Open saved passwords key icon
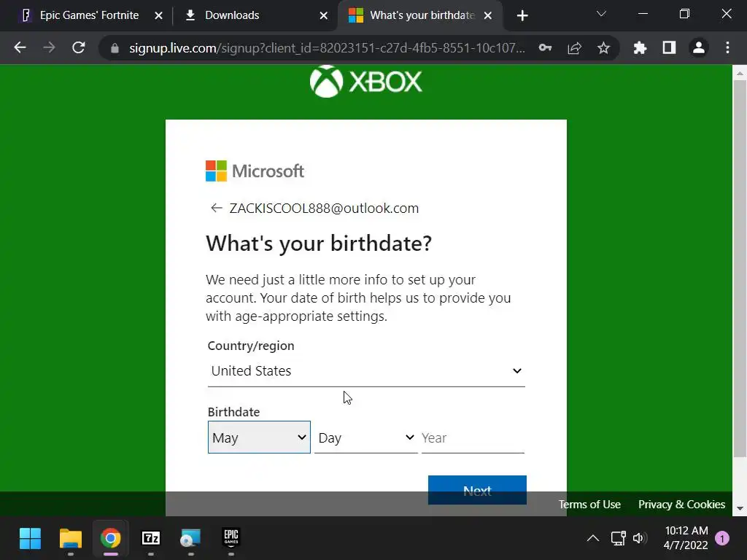The height and width of the screenshot is (560, 747). (545, 47)
